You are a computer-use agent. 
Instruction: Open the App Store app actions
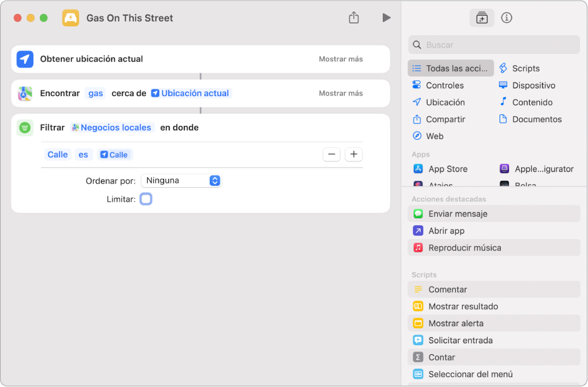441,169
